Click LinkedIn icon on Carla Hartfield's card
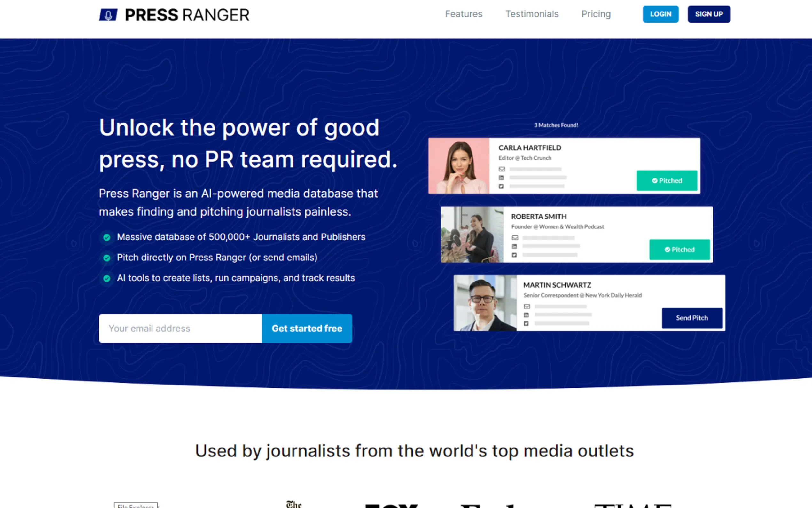 tap(501, 178)
